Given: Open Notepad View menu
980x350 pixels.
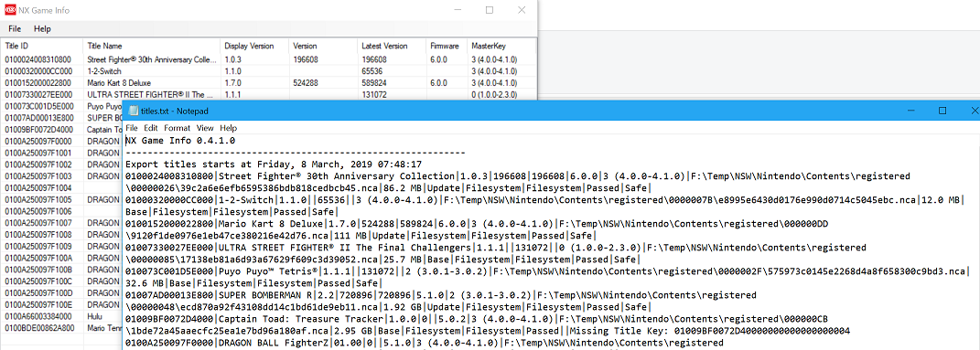Looking at the screenshot, I should (x=205, y=128).
